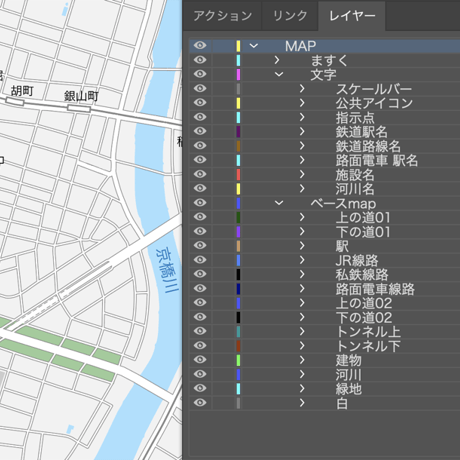Screen dimensions: 460x460
Task: Click the 京橋川 river label on map
Action: 168,270
